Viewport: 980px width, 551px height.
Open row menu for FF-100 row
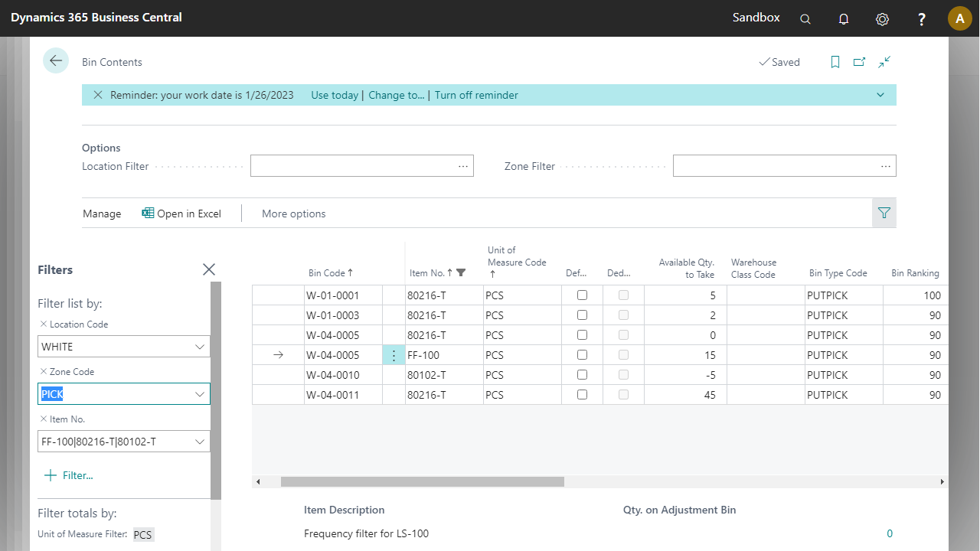pos(394,355)
